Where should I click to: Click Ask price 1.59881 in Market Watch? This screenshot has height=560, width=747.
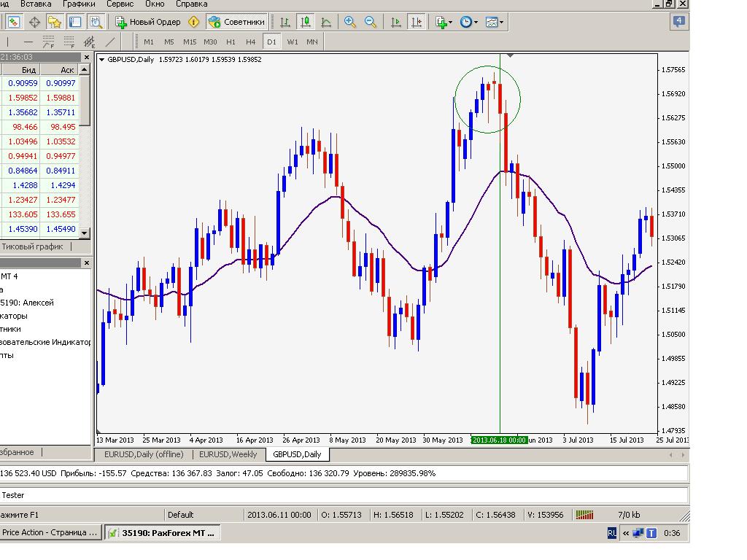click(x=61, y=98)
